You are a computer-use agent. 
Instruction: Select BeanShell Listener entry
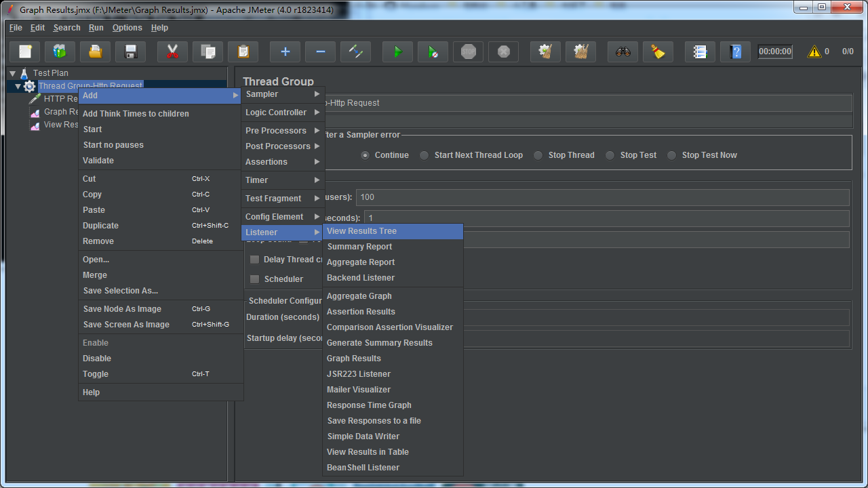click(393, 468)
